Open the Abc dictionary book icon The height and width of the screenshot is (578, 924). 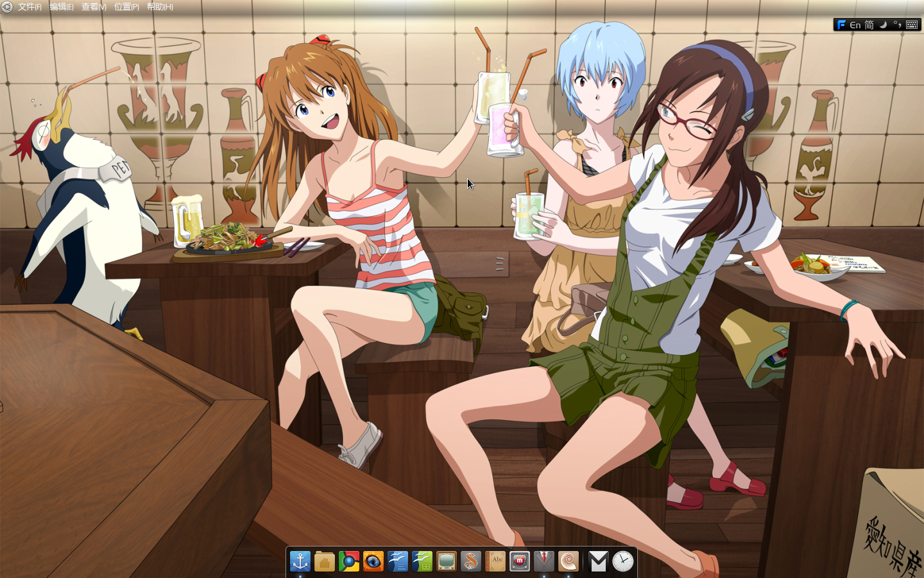(x=495, y=561)
